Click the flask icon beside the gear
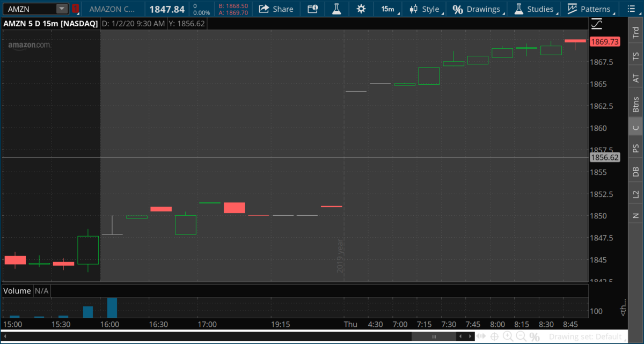Viewport: 644px width, 344px height. (x=336, y=9)
